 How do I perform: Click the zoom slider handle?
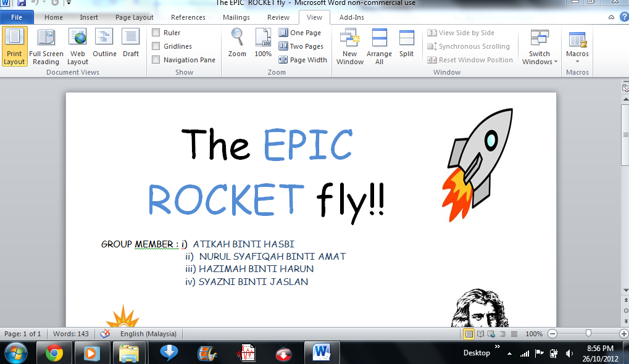point(588,333)
